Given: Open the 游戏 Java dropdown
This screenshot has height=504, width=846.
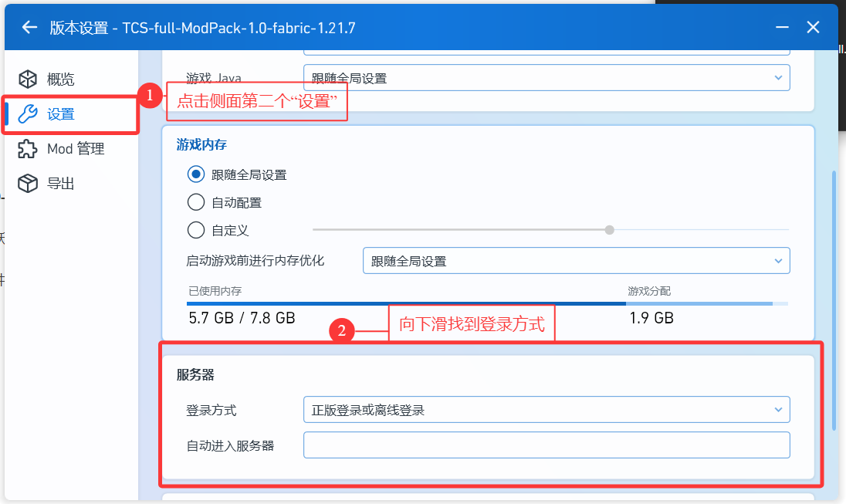Looking at the screenshot, I should (547, 78).
